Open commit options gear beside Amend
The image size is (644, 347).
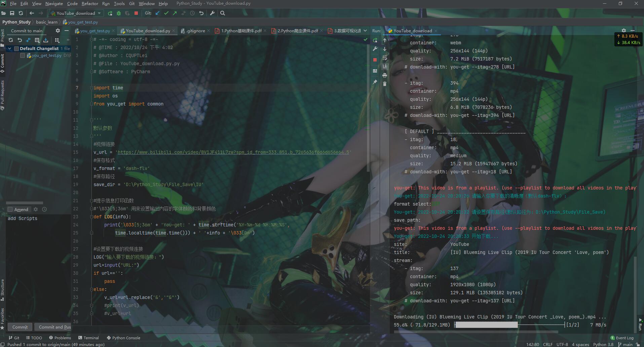pyautogui.click(x=36, y=209)
